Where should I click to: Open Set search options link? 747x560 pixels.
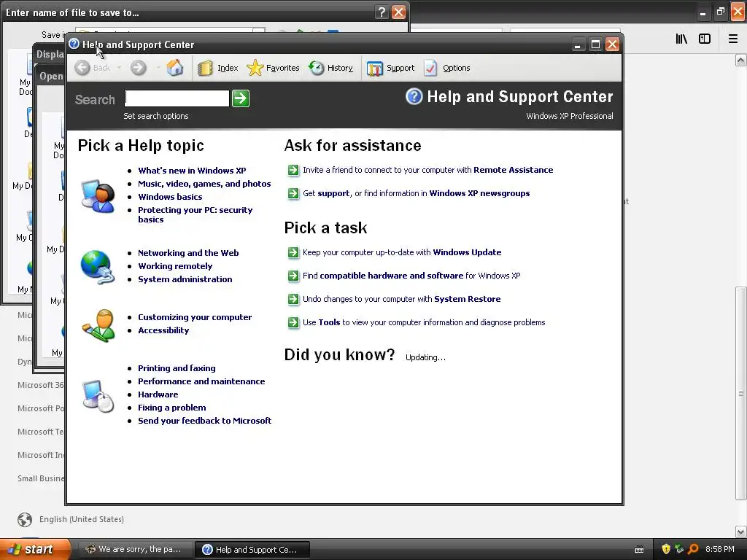coord(156,116)
